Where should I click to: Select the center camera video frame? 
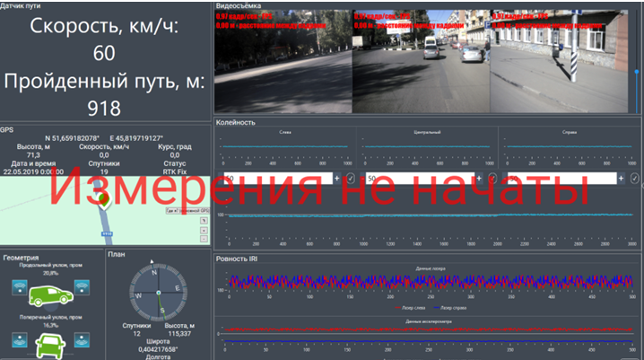pos(421,61)
